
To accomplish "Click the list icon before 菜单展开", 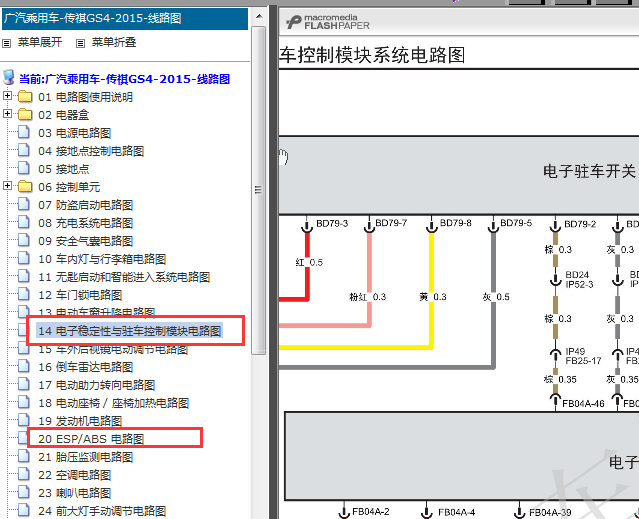I will [x=7, y=43].
